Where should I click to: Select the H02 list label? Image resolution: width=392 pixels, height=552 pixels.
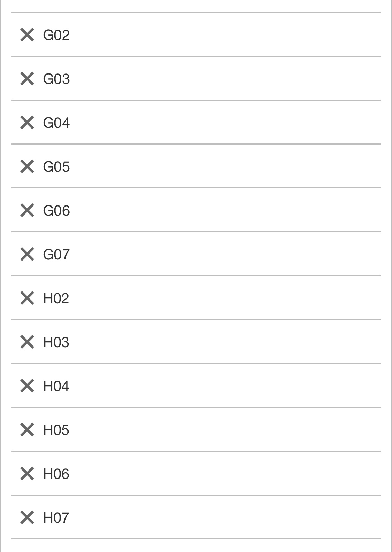pos(56,298)
